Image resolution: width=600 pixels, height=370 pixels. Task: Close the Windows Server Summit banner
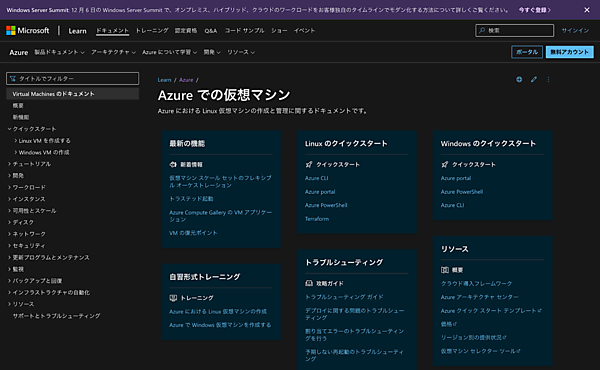[587, 10]
